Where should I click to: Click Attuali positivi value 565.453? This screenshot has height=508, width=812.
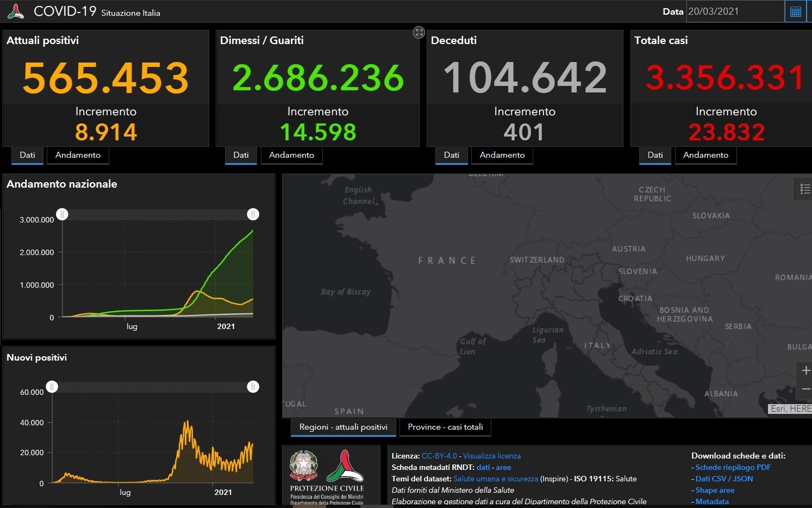click(x=105, y=78)
